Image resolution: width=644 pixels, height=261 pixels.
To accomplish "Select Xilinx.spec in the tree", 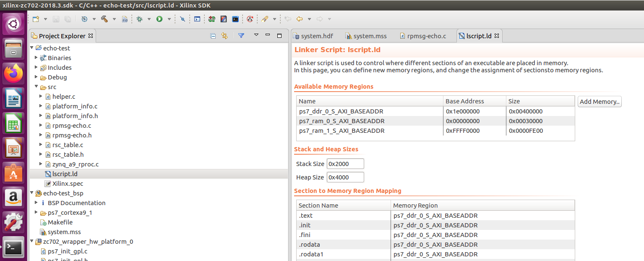I will (x=68, y=184).
